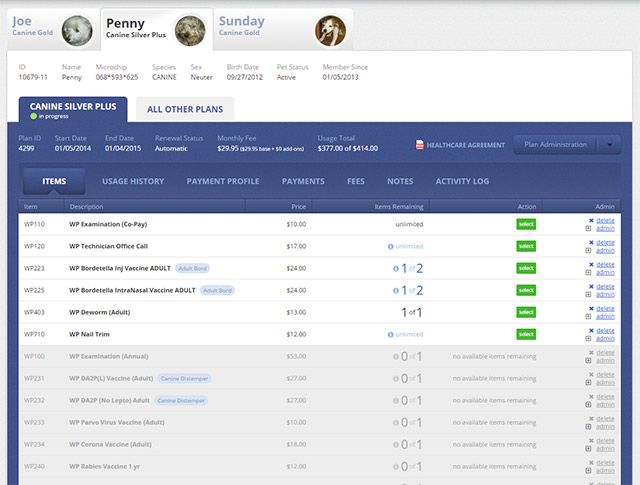This screenshot has width=640, height=485.
Task: Click the Plan Administration button
Action: 556,145
